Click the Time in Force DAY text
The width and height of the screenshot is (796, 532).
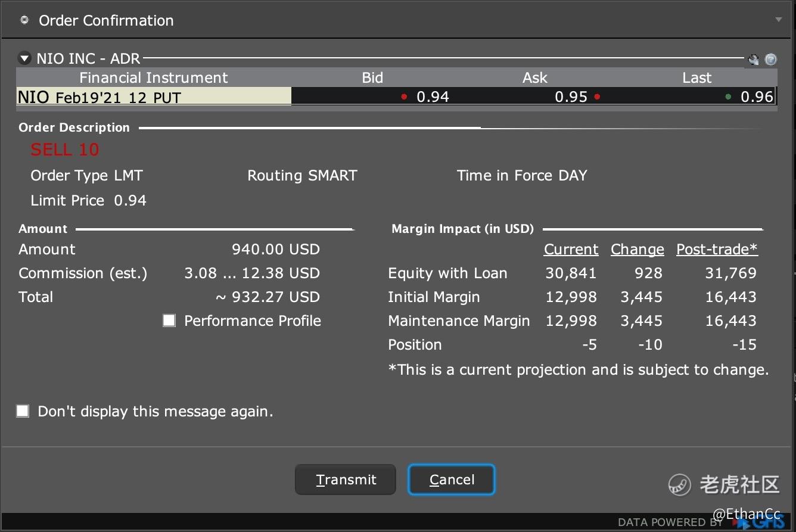click(x=522, y=176)
